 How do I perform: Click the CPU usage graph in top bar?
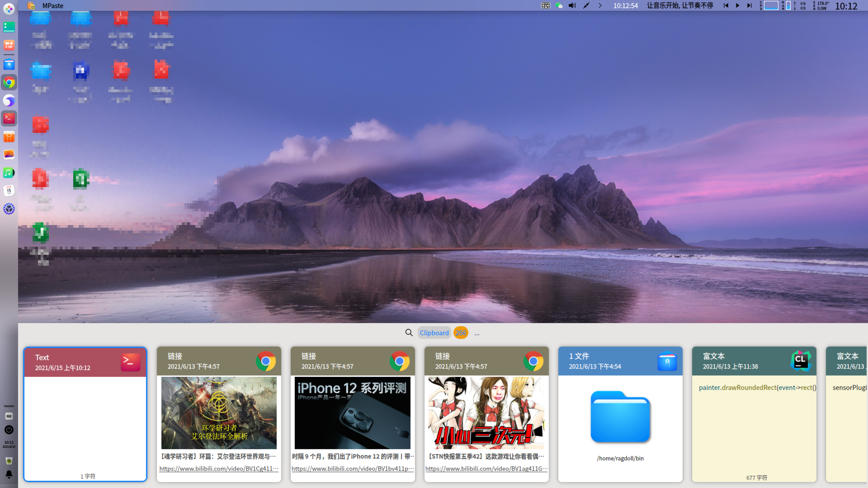pos(771,6)
